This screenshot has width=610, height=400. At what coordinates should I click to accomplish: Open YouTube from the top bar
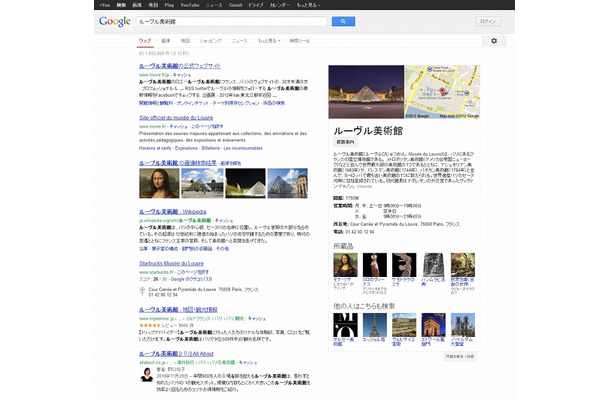pos(190,5)
